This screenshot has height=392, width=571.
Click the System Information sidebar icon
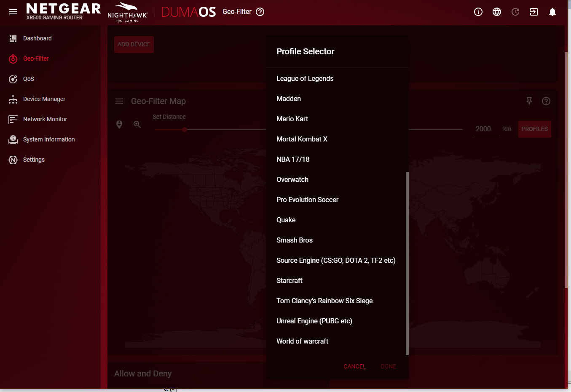[x=13, y=139]
